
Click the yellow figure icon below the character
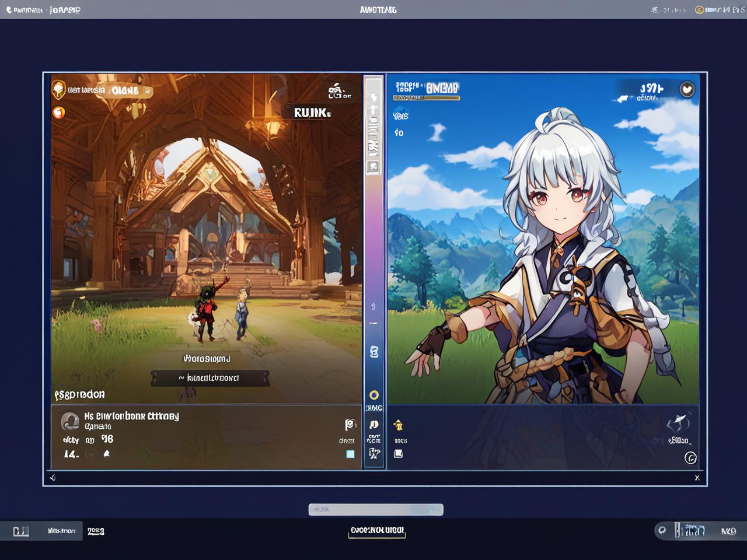point(399,425)
